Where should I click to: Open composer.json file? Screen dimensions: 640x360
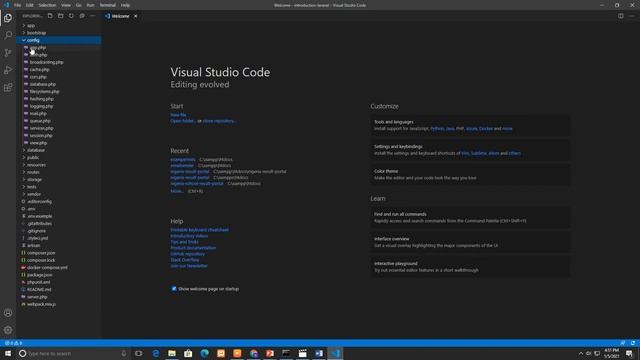click(41, 253)
